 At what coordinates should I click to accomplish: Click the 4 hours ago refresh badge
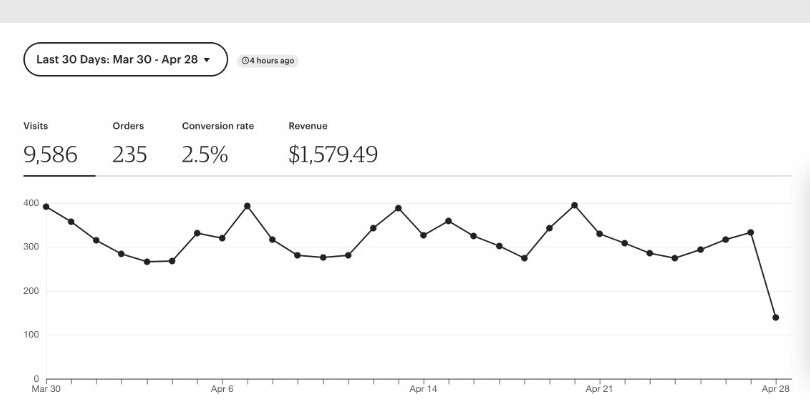pyautogui.click(x=269, y=61)
